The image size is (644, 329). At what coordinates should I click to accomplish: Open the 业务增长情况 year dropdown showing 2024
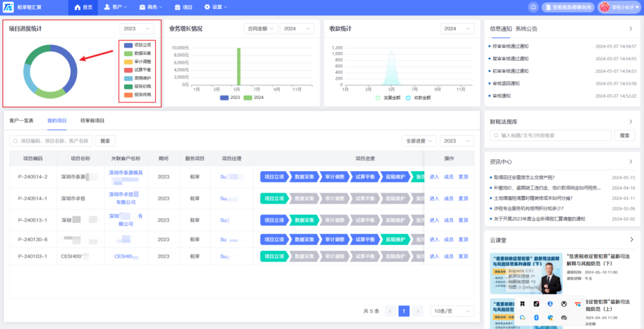[297, 29]
